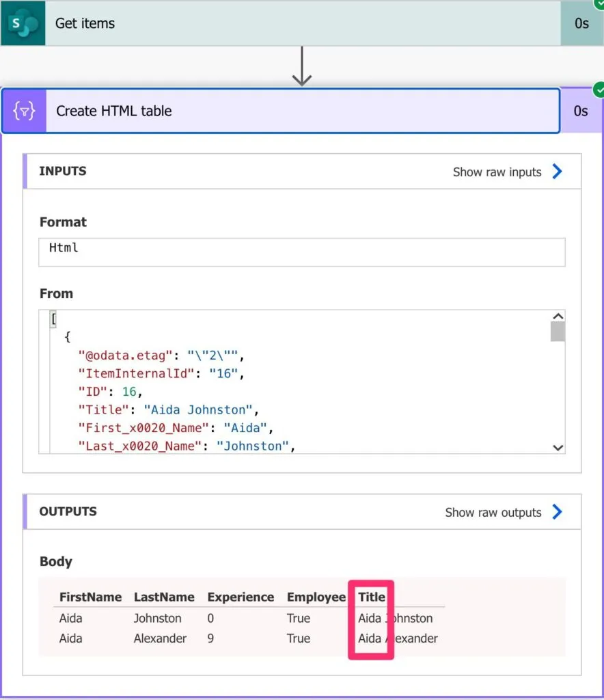
Task: Click green success checkmark on Get items
Action: point(599,3)
